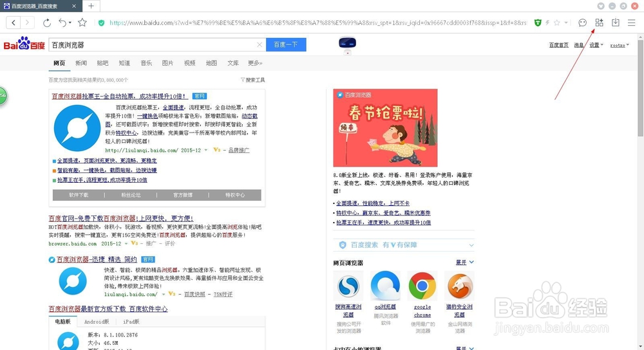Click the favorites star left of address bar

point(82,23)
